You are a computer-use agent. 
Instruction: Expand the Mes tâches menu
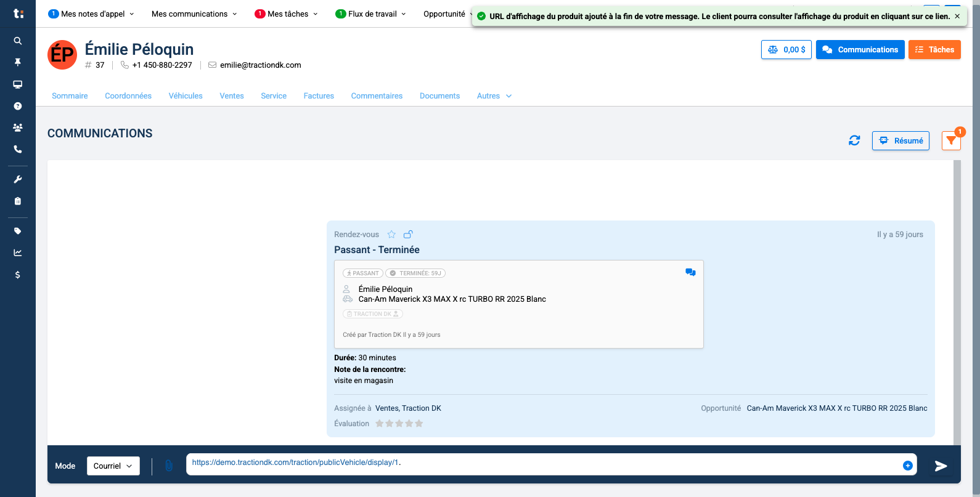pos(287,14)
